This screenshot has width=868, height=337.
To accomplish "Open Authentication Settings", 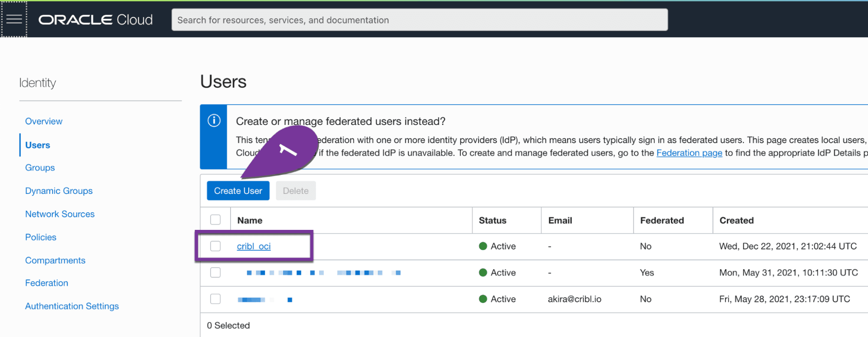I will click(x=72, y=306).
